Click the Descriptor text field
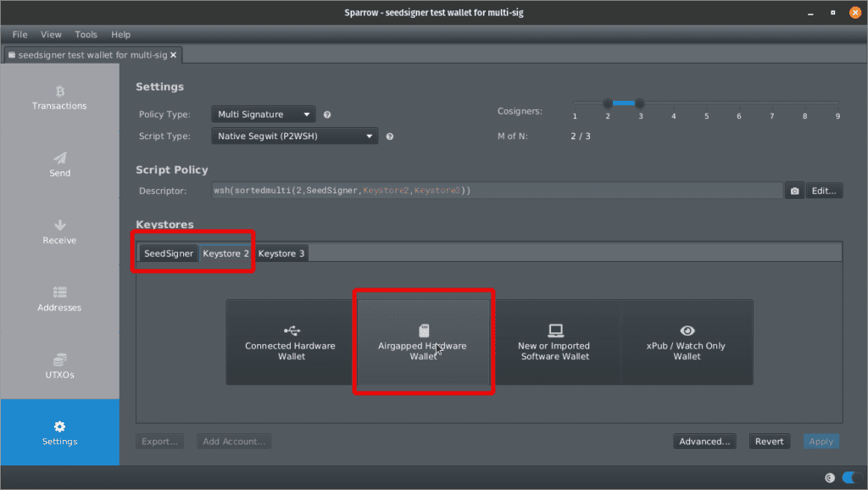Image resolution: width=868 pixels, height=490 pixels. [x=497, y=191]
